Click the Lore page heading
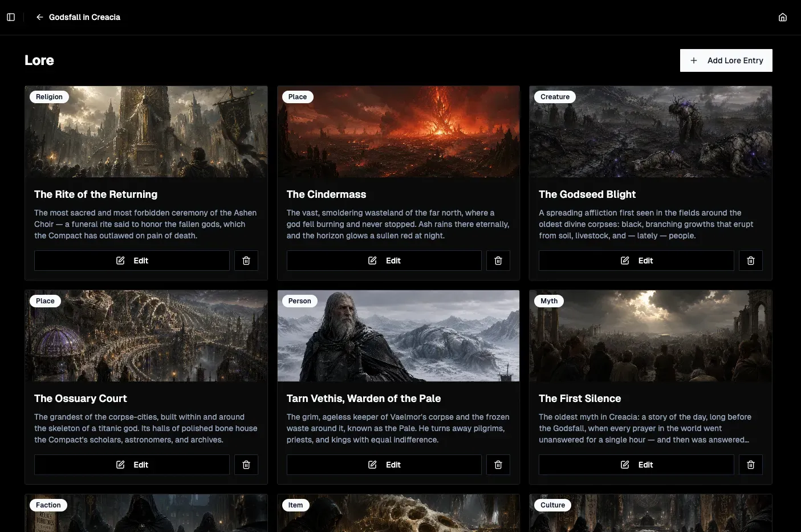This screenshot has height=532, width=801. coord(39,60)
